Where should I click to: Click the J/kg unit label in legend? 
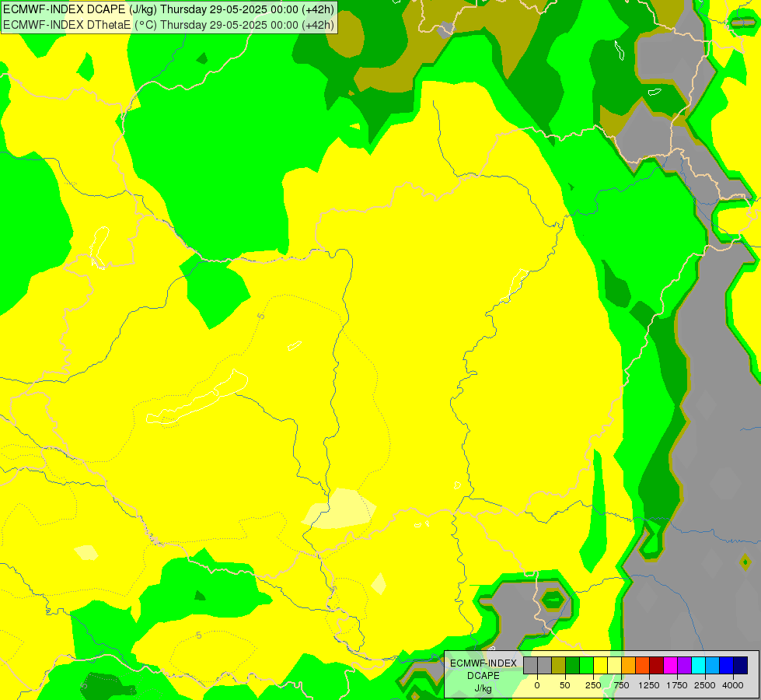point(483,689)
